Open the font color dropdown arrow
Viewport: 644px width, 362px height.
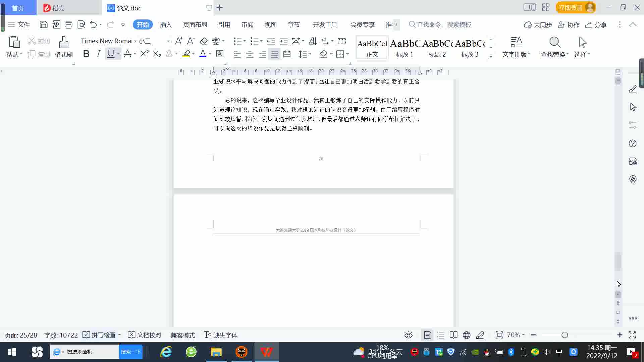coord(210,54)
